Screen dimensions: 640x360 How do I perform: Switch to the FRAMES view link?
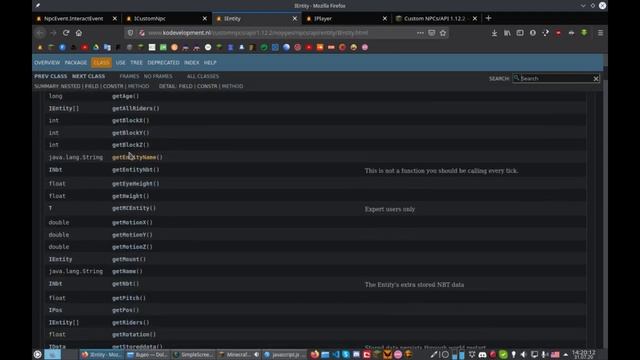pyautogui.click(x=129, y=76)
